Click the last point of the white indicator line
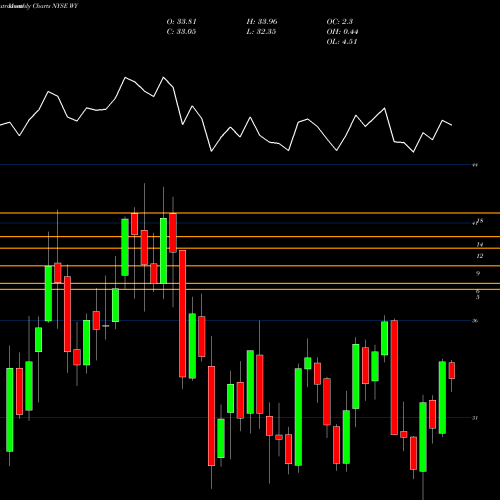The image size is (500, 500). 452,125
